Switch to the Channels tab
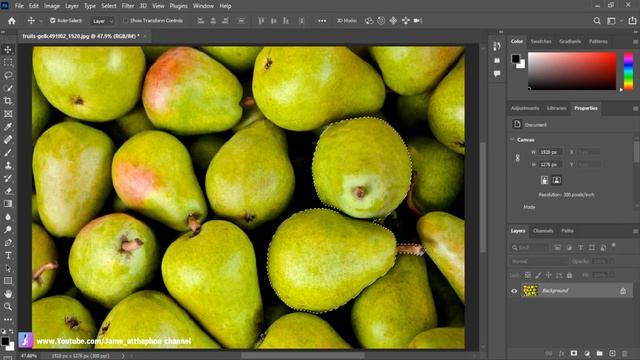 pos(543,231)
